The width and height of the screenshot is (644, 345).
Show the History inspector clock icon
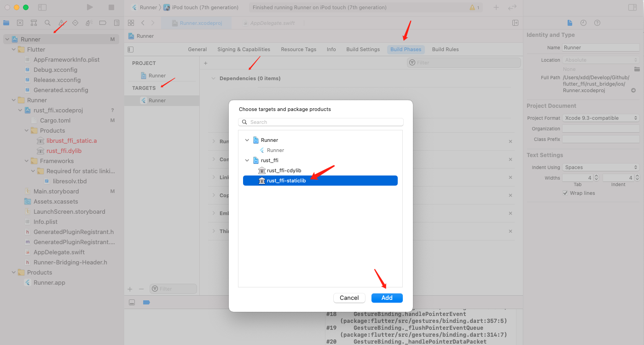coord(583,23)
